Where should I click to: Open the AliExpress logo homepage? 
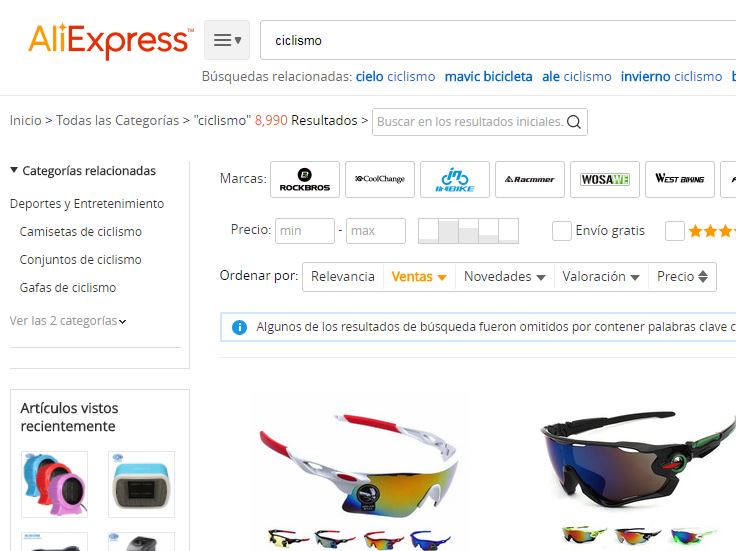coord(111,41)
